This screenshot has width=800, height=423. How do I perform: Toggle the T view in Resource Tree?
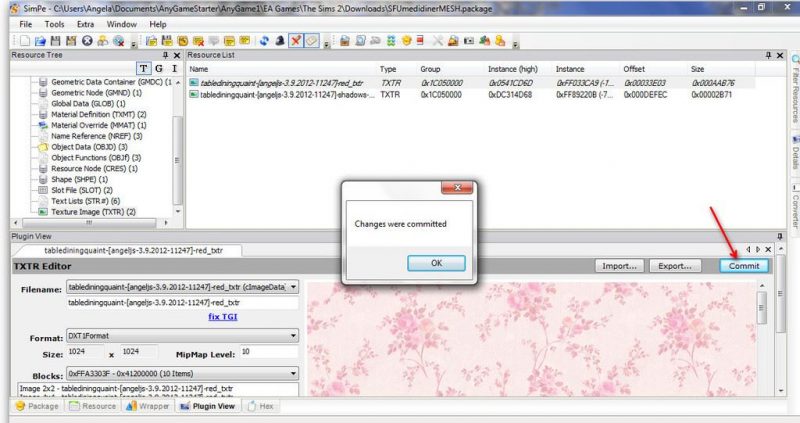(x=143, y=68)
